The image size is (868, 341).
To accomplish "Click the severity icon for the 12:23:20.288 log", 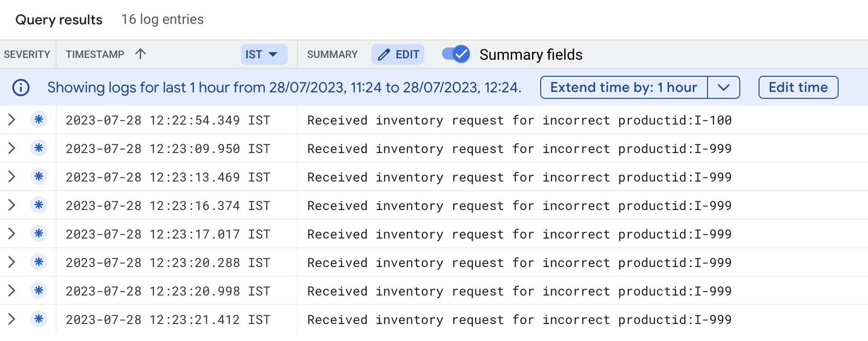I will pyautogui.click(x=39, y=262).
